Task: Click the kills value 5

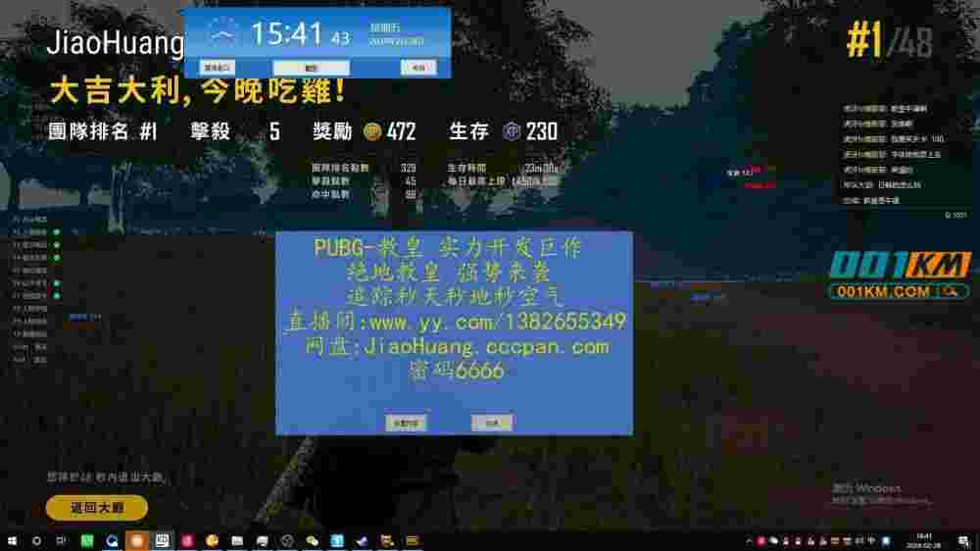Action: click(x=274, y=132)
